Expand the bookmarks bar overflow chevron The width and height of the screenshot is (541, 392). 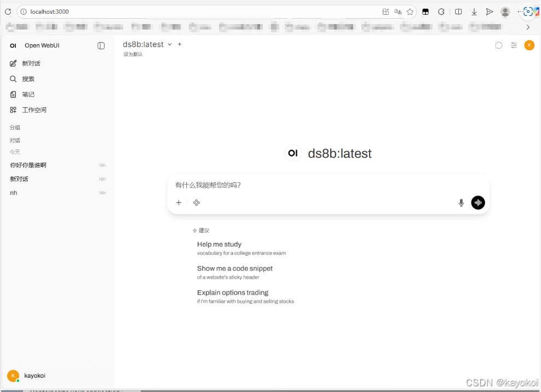point(528,27)
